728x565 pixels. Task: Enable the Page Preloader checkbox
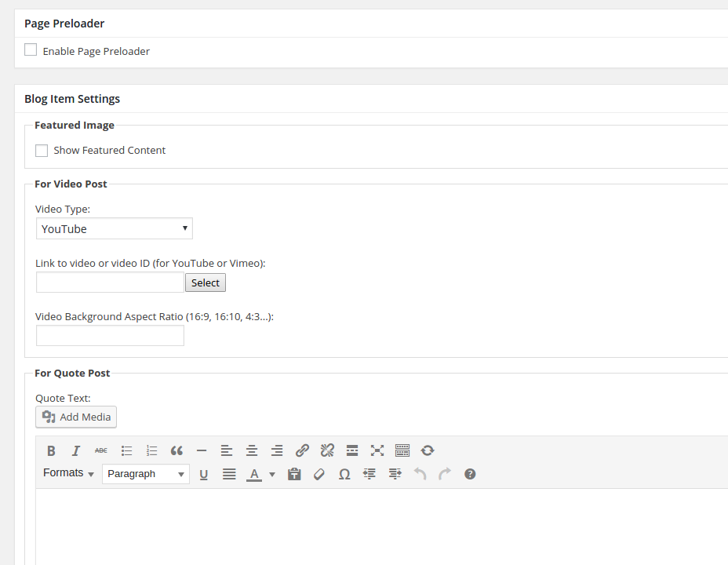click(x=31, y=50)
